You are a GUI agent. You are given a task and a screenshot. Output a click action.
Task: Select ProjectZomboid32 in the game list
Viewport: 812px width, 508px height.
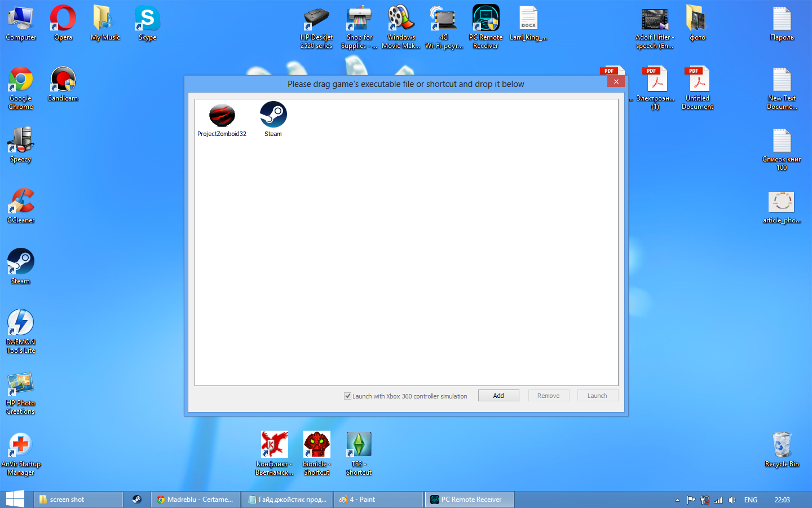point(222,120)
